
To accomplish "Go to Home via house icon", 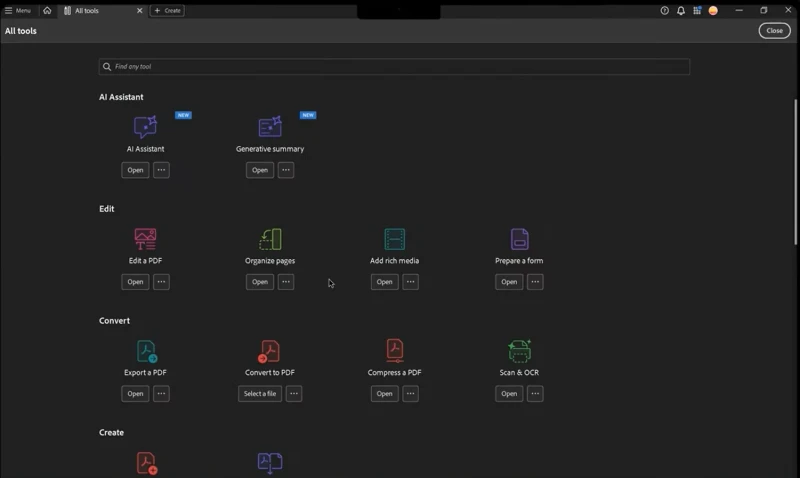I will pyautogui.click(x=47, y=10).
